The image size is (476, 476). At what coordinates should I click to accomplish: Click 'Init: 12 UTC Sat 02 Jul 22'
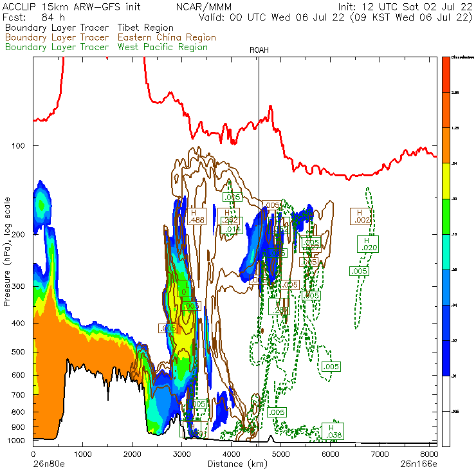(406, 6)
